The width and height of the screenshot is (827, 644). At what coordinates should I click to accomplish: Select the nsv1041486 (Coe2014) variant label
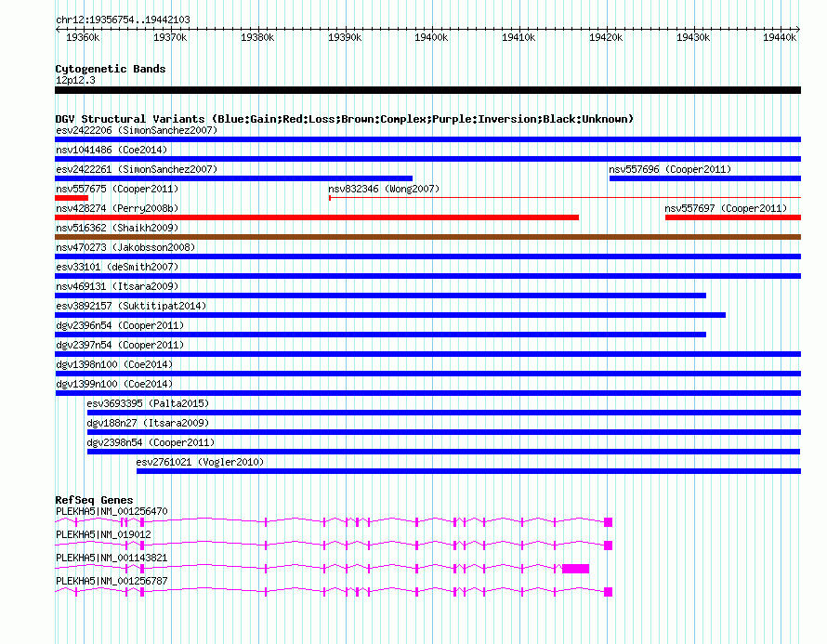(112, 150)
